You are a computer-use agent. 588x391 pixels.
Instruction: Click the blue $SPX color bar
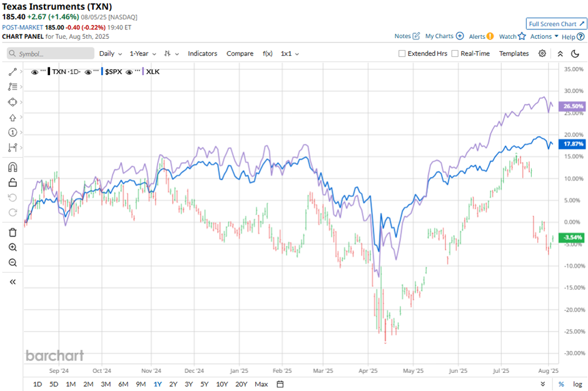pyautogui.click(x=102, y=71)
